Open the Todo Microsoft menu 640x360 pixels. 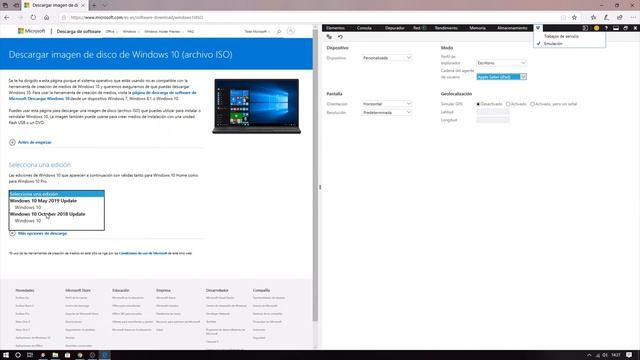[x=257, y=31]
